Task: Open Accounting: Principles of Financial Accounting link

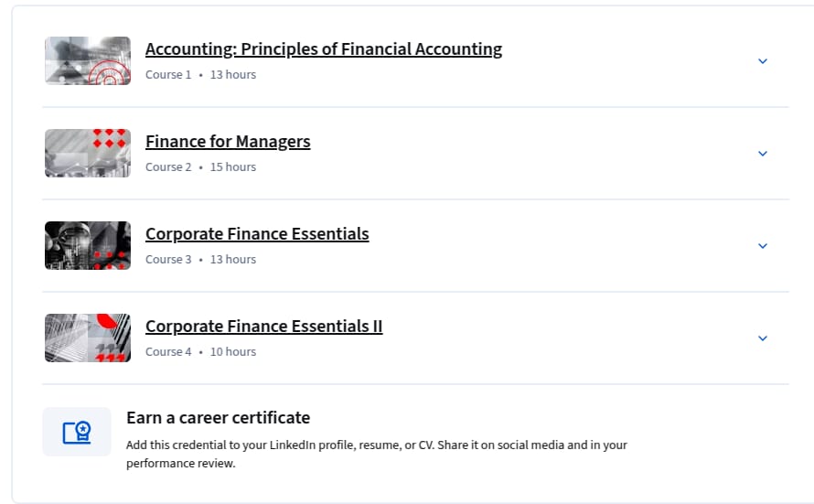Action: pyautogui.click(x=324, y=49)
